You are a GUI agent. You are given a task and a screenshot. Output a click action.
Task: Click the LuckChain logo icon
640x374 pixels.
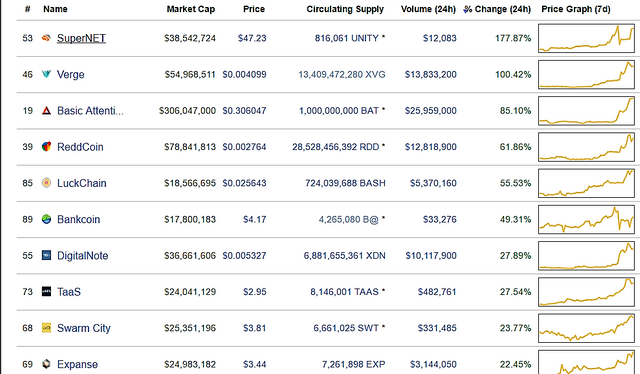click(47, 183)
